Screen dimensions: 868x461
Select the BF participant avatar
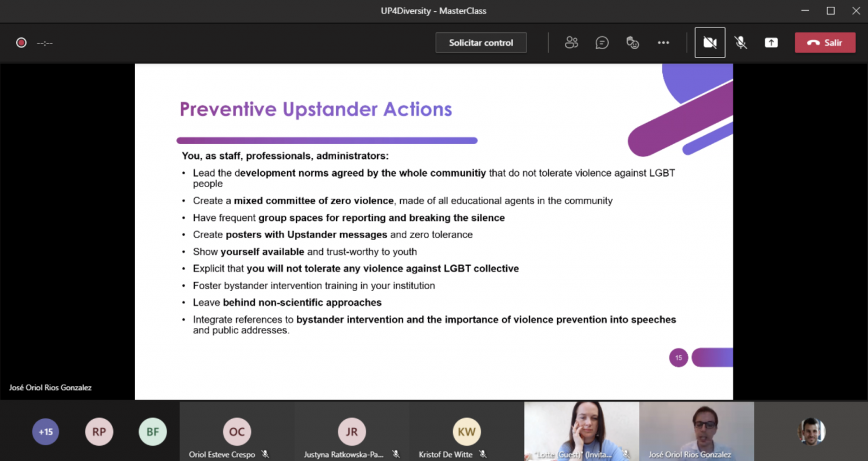point(153,432)
